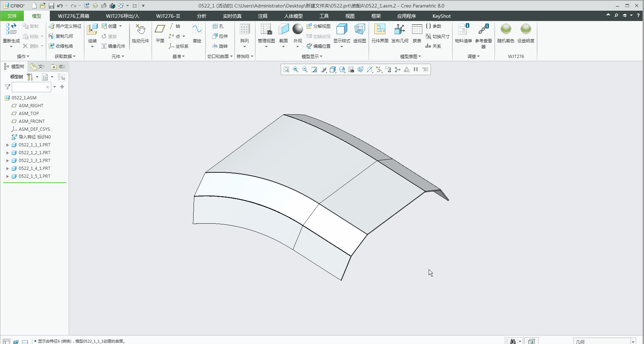Click the Copy Geometry (复制几何) button
Viewport: 644px width, 344px height.
pos(61,36)
